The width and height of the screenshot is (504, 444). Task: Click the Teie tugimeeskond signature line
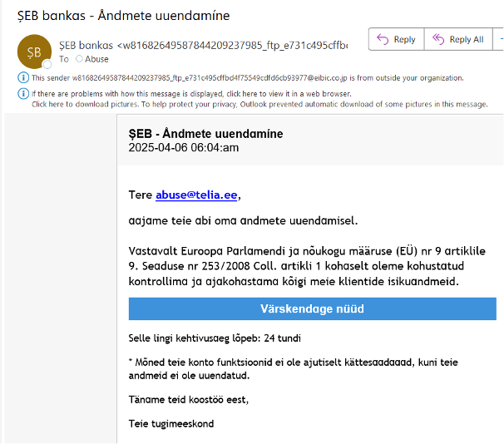pos(171,423)
